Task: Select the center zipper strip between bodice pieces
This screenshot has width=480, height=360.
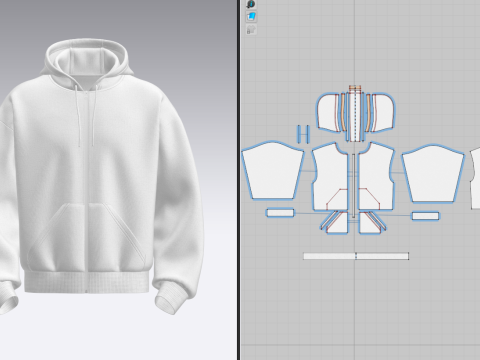Action: pyautogui.click(x=353, y=185)
